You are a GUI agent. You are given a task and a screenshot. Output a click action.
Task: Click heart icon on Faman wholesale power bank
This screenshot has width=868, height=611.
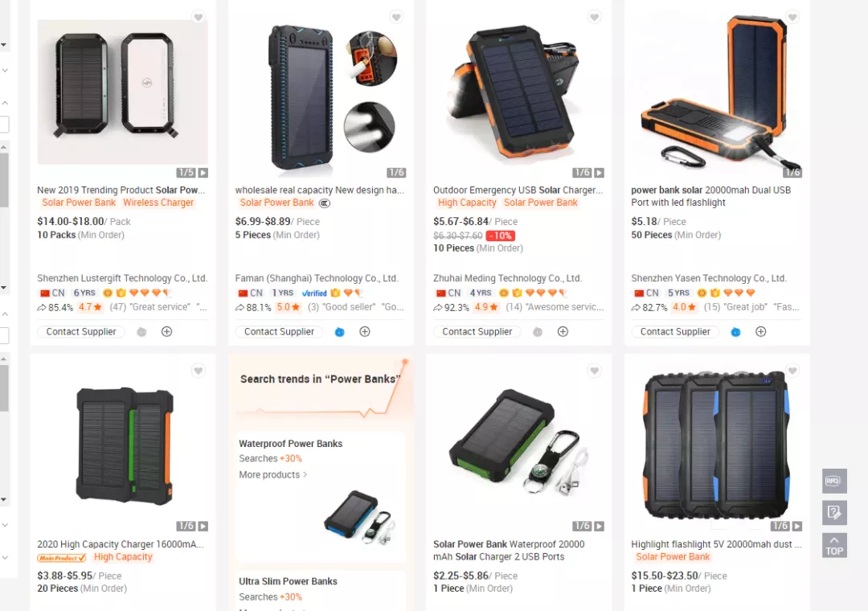click(395, 17)
